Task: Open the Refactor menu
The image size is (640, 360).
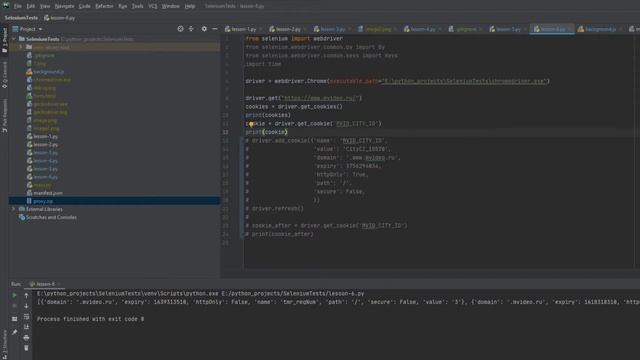Action: click(104, 6)
